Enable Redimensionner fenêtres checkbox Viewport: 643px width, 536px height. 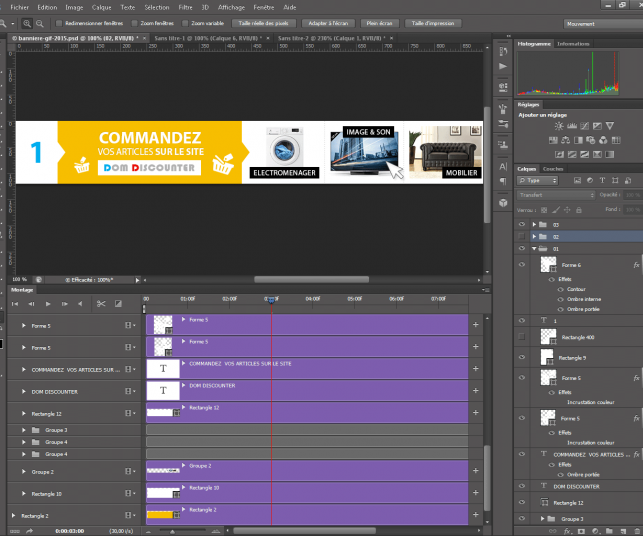59,21
